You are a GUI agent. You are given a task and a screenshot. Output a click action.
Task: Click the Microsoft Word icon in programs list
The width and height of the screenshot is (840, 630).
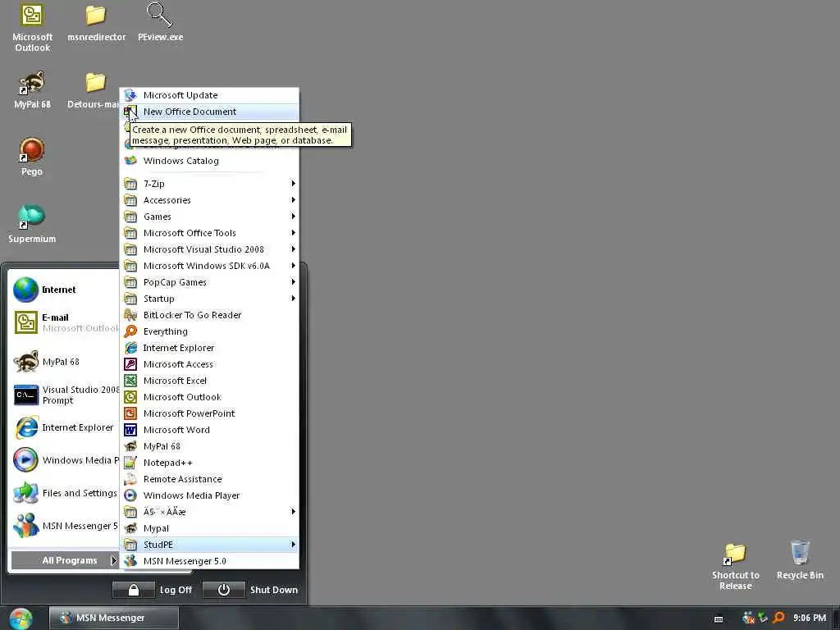coord(130,430)
